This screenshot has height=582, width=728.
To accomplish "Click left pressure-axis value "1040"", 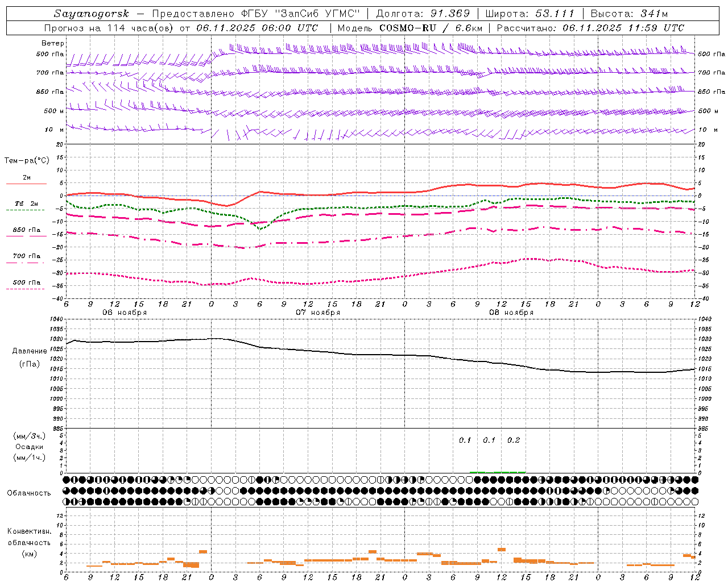I will 57,320.
